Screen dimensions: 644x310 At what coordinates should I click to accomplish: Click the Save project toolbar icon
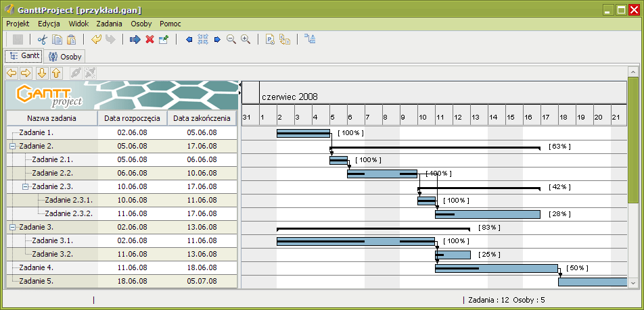(18, 39)
